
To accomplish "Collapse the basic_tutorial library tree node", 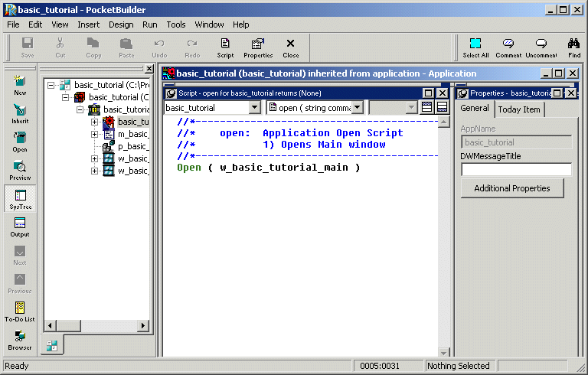I will tap(80, 110).
